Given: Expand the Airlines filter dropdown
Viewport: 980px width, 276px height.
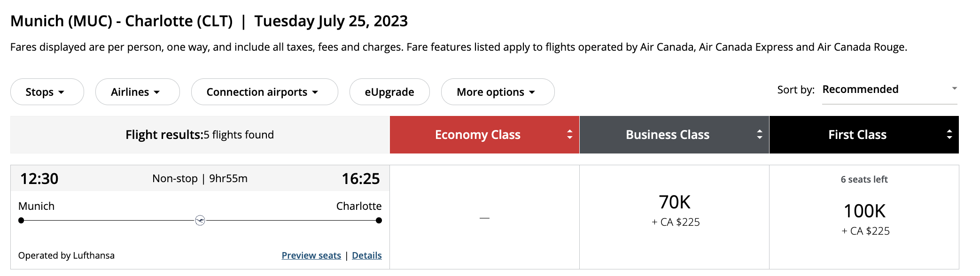Looking at the screenshot, I should [x=137, y=92].
